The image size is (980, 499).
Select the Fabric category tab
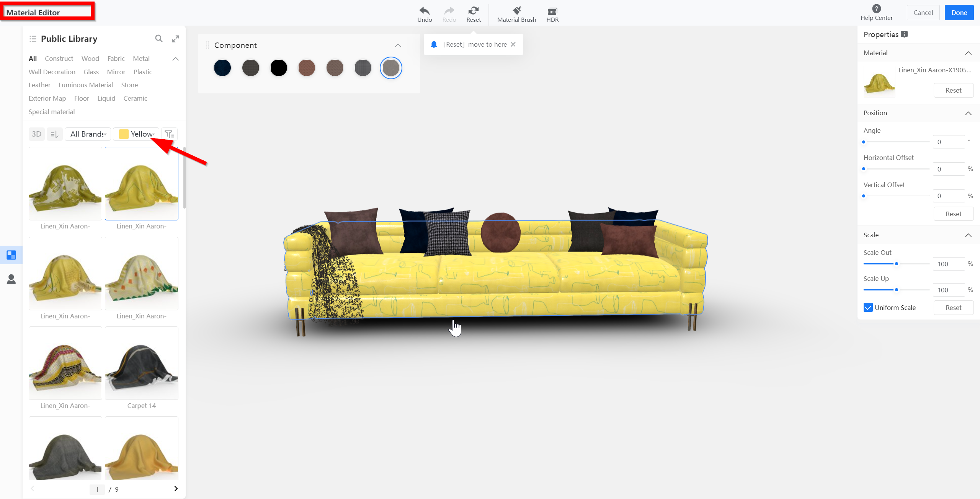point(116,59)
